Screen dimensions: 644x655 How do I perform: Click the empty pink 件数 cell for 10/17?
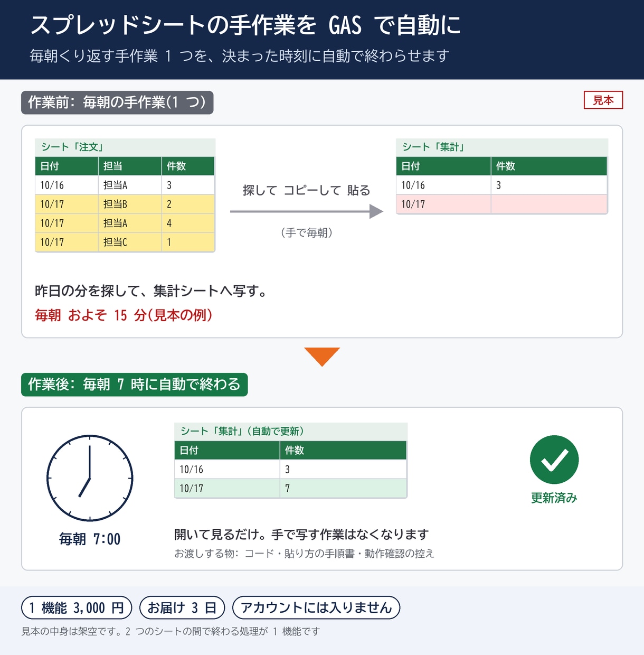(549, 204)
